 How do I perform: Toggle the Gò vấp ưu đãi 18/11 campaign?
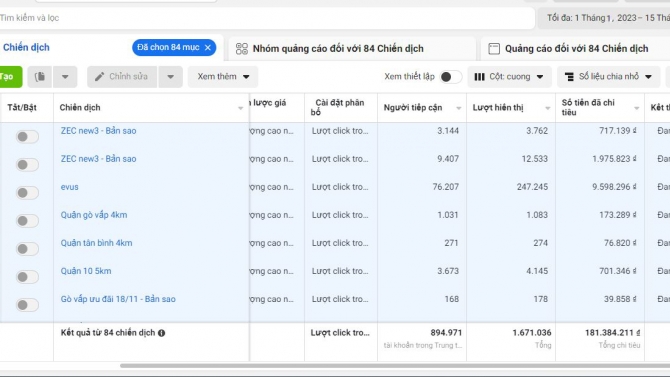(27, 305)
